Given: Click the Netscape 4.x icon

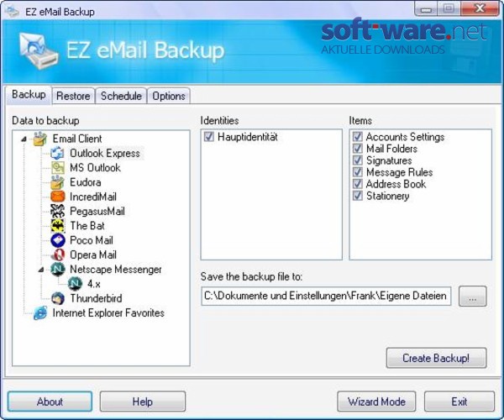Looking at the screenshot, I should tap(75, 284).
